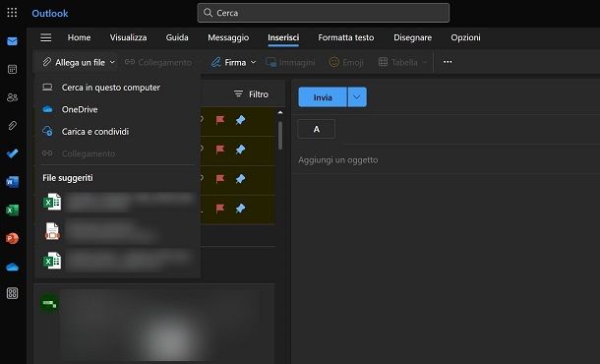This screenshot has height=364, width=600.
Task: Open the Guida ribbon tab
Action: point(177,37)
